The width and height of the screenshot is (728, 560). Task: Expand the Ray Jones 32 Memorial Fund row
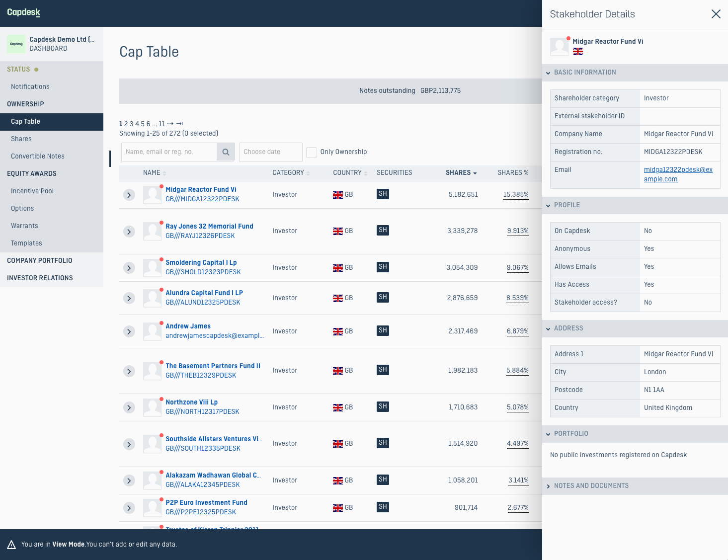pos(129,232)
